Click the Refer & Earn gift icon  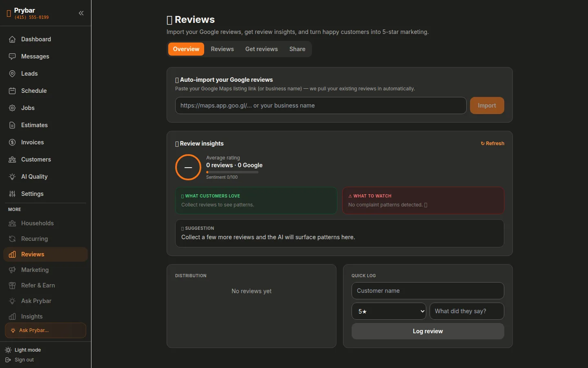tap(12, 285)
